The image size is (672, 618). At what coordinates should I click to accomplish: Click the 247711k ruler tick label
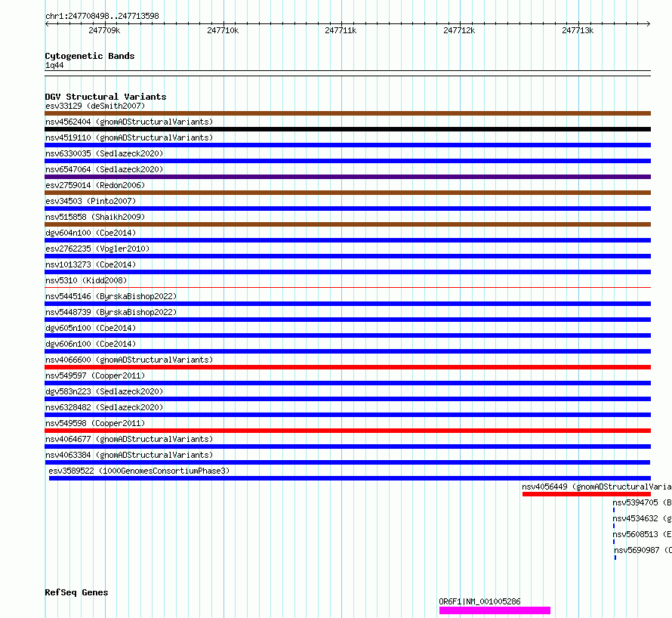click(x=341, y=30)
